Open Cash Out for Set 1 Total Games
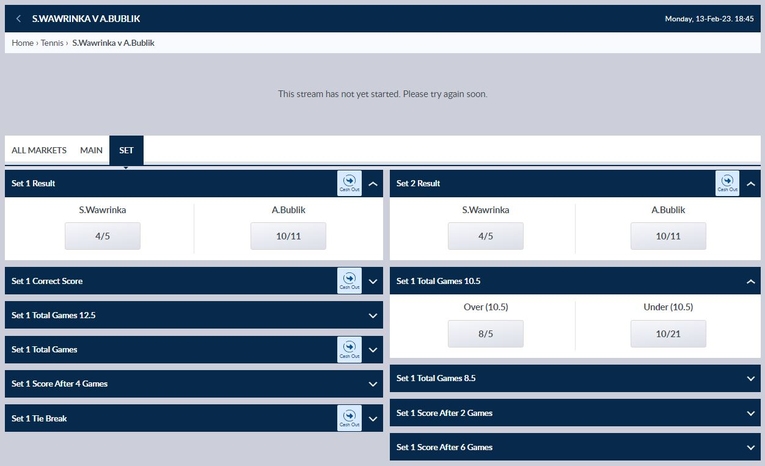The image size is (765, 466). (349, 349)
